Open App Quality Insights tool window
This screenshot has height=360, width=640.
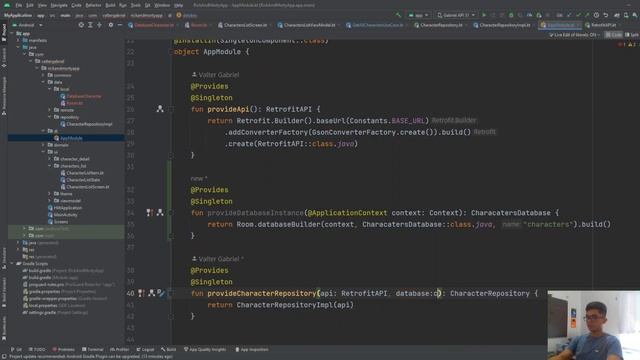tap(205, 349)
